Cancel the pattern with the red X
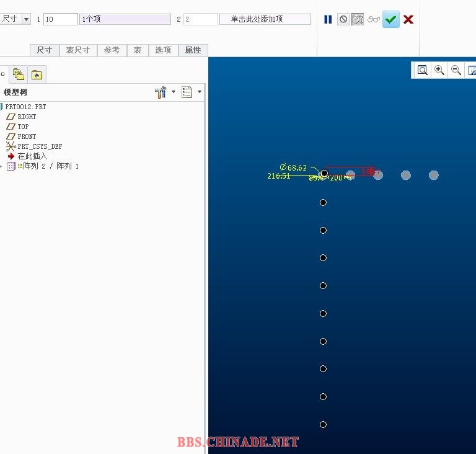 (x=408, y=19)
